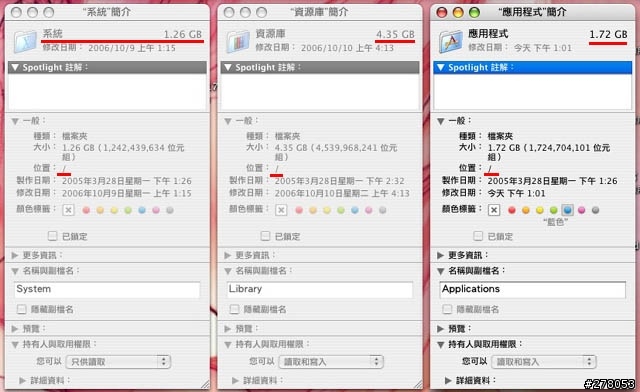Choose orange color label in 應用程式 window

pyautogui.click(x=526, y=210)
